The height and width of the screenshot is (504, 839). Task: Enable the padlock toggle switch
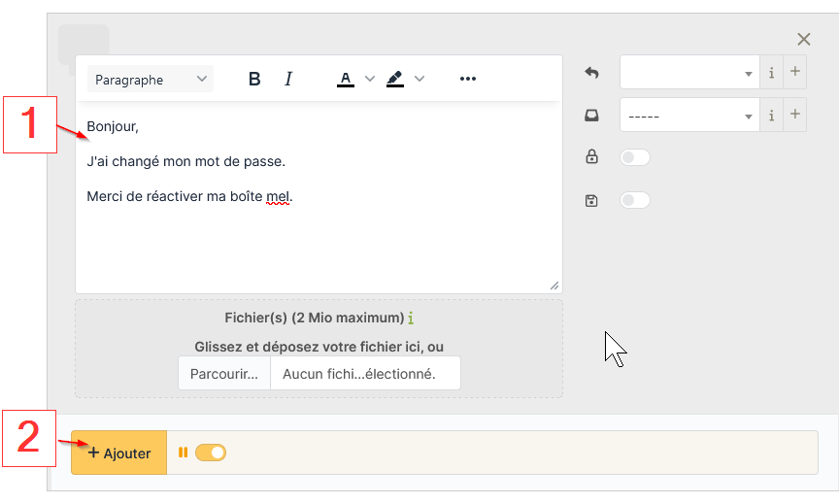[634, 157]
